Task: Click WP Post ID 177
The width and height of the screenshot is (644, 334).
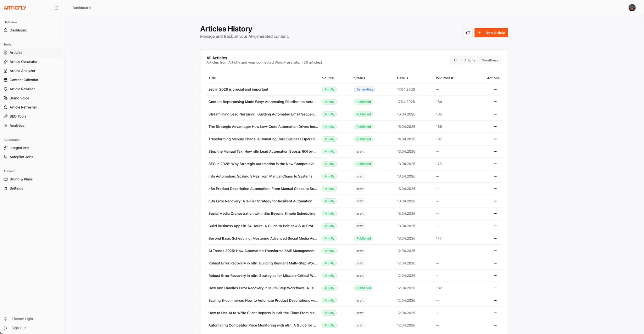Action: 439,238
